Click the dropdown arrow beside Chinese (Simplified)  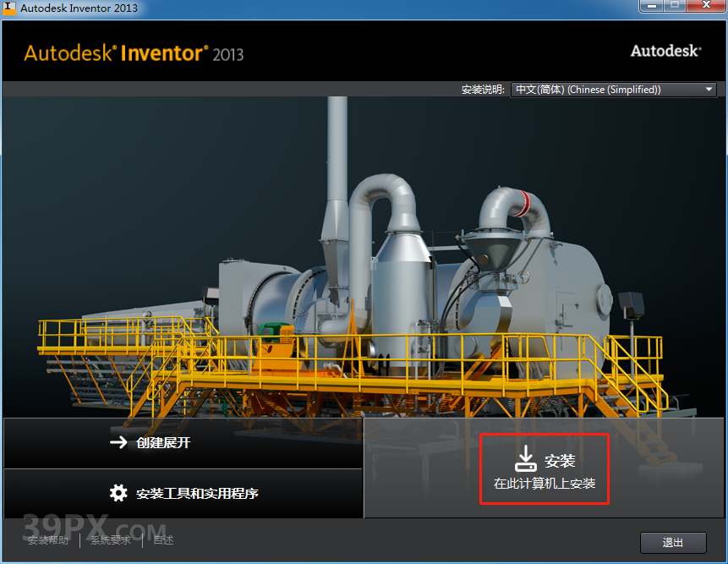(708, 89)
